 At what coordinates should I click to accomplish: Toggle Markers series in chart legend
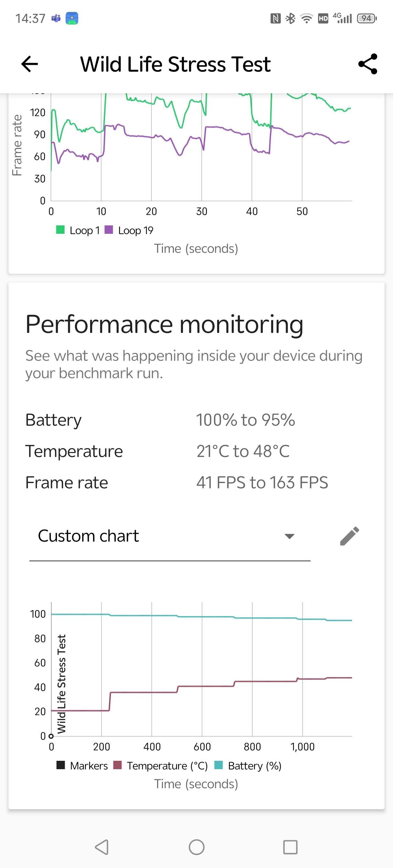coord(82,766)
